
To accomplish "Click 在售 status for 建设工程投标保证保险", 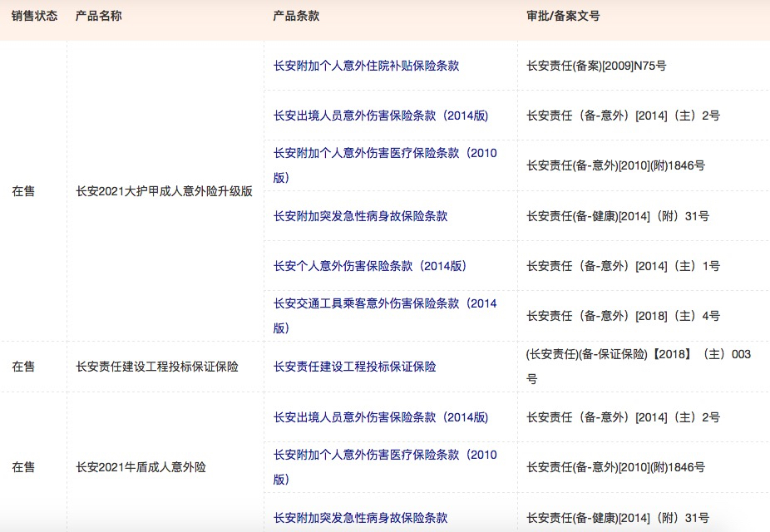I will (x=23, y=367).
